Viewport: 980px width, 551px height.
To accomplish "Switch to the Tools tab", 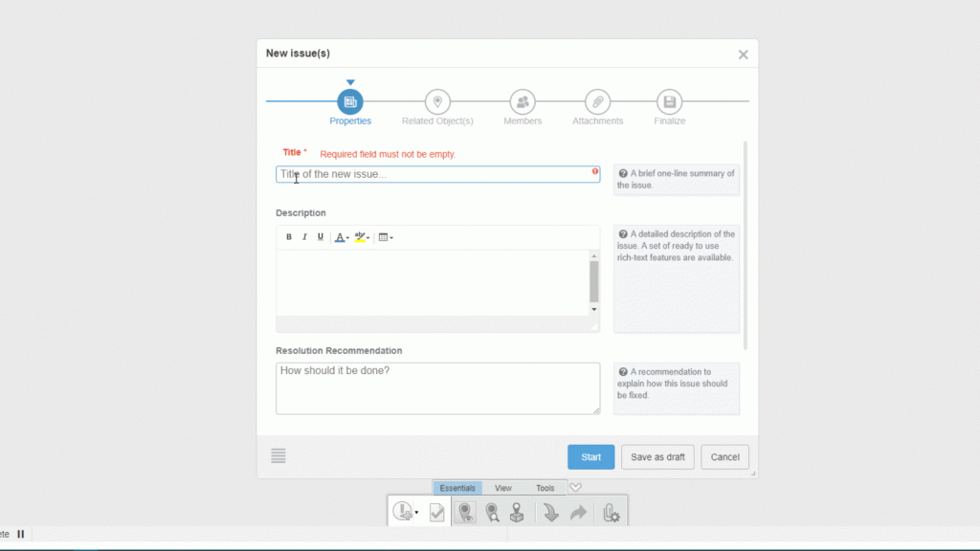I will [x=545, y=488].
